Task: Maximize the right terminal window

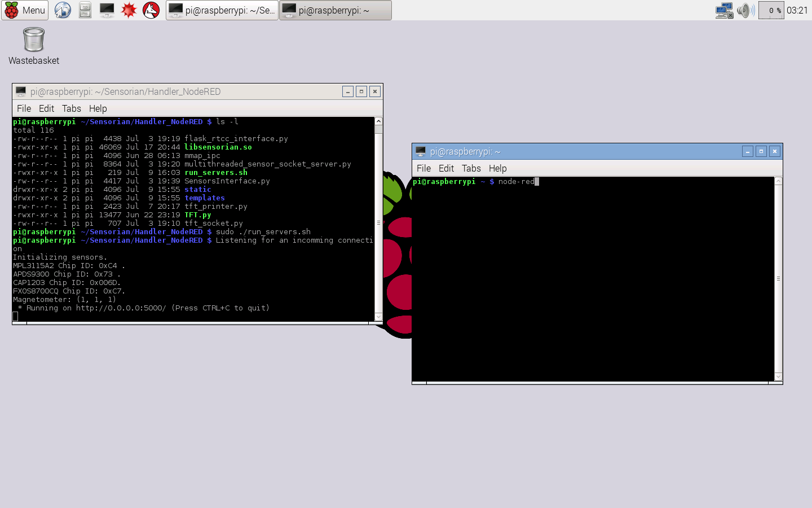Action: click(761, 151)
